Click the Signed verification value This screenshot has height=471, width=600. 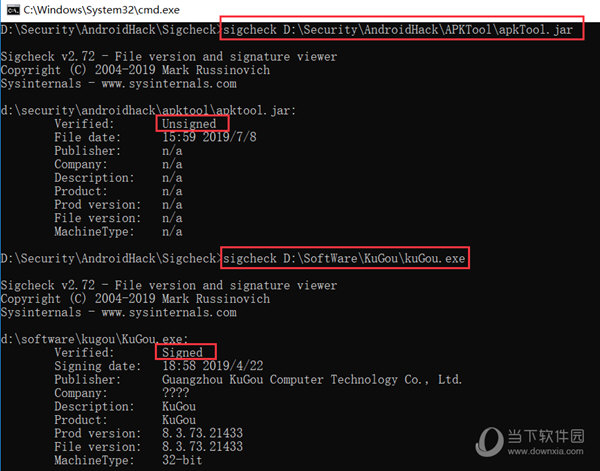pos(182,352)
